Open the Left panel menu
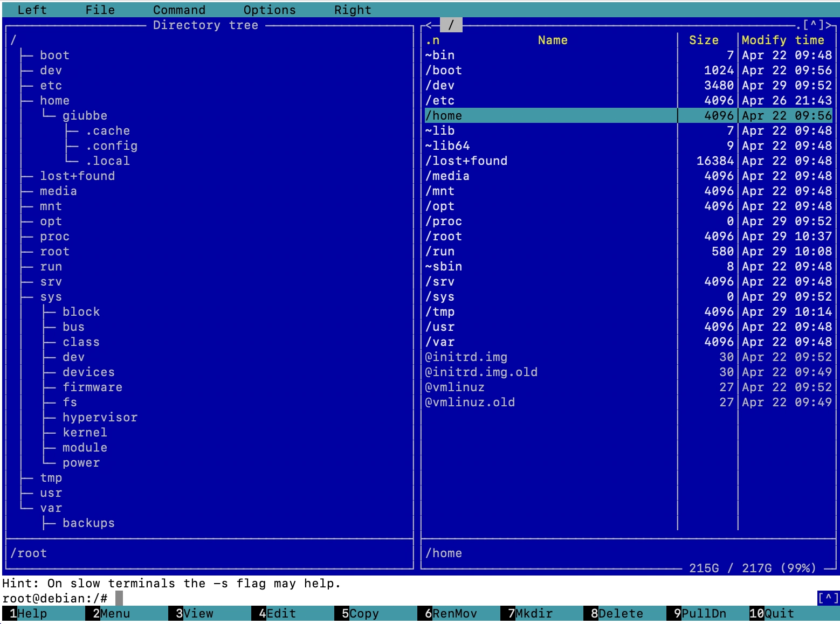 click(32, 10)
